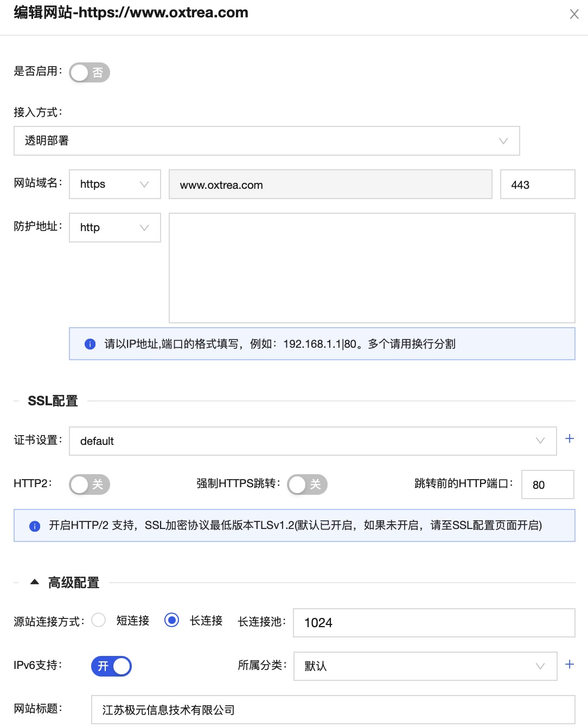Close the edit website dialog
The image size is (588, 727).
click(574, 14)
